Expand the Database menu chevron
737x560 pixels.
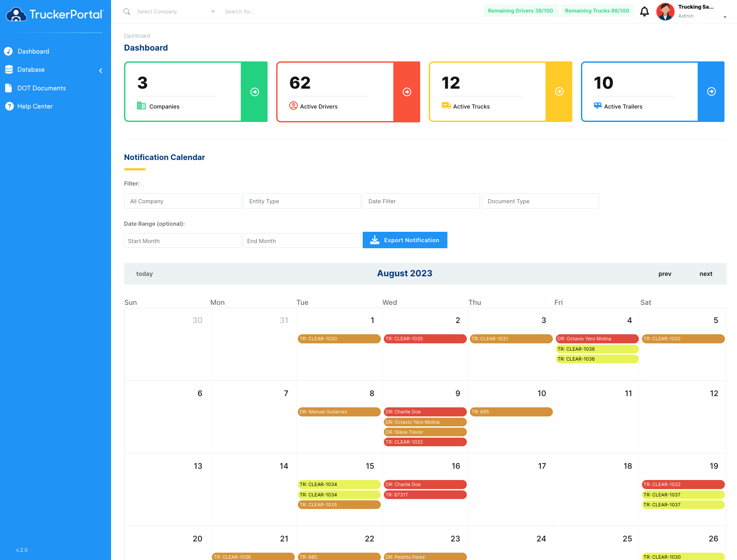pos(101,70)
